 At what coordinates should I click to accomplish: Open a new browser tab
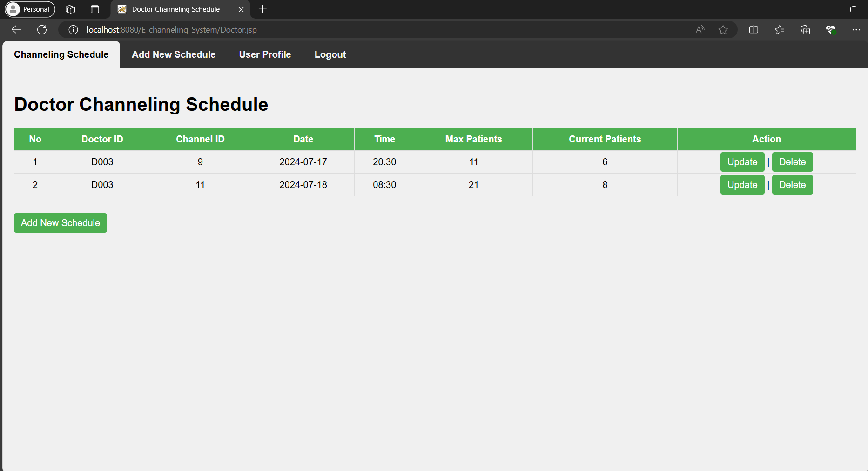point(262,9)
